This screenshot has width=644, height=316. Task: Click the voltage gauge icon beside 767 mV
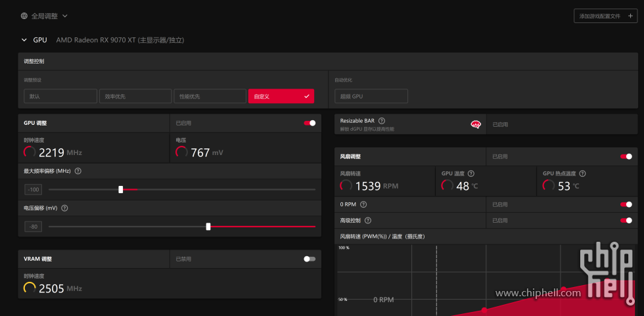tap(181, 152)
